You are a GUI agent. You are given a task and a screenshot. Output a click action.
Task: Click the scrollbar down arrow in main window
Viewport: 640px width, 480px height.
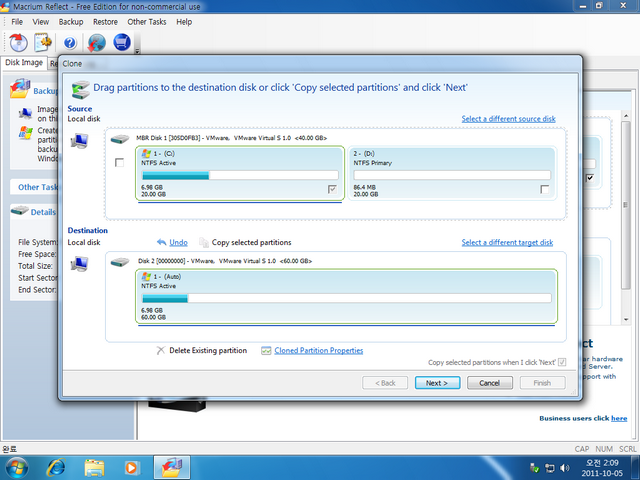click(x=626, y=320)
